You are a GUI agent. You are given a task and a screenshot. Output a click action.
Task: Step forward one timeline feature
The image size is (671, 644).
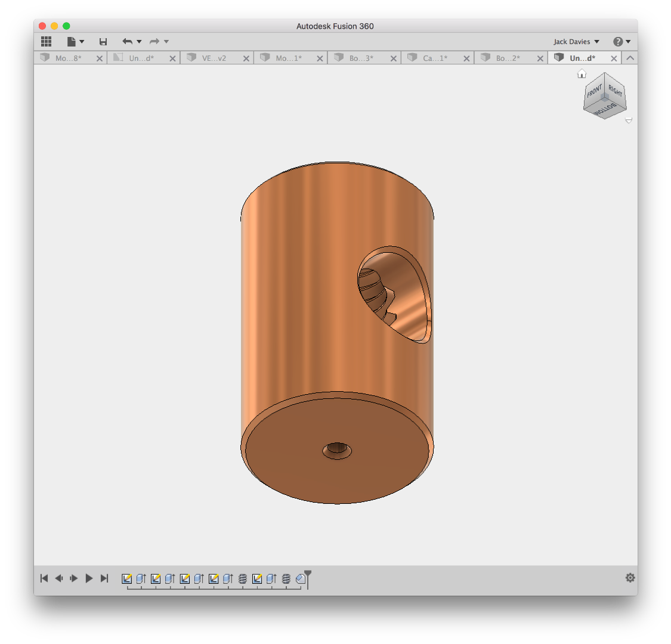click(74, 578)
